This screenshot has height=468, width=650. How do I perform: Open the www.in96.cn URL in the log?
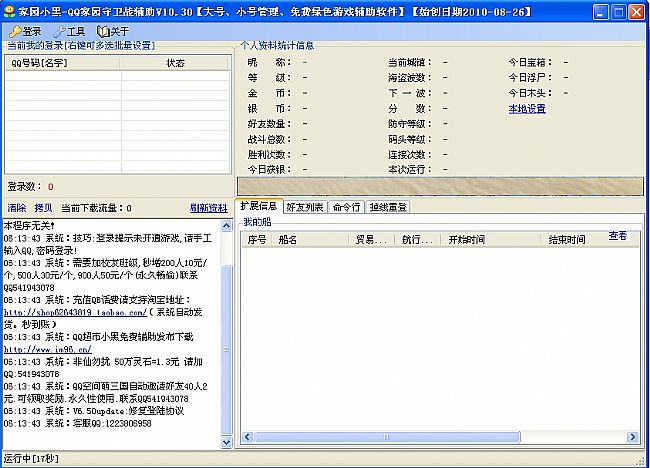click(47, 349)
